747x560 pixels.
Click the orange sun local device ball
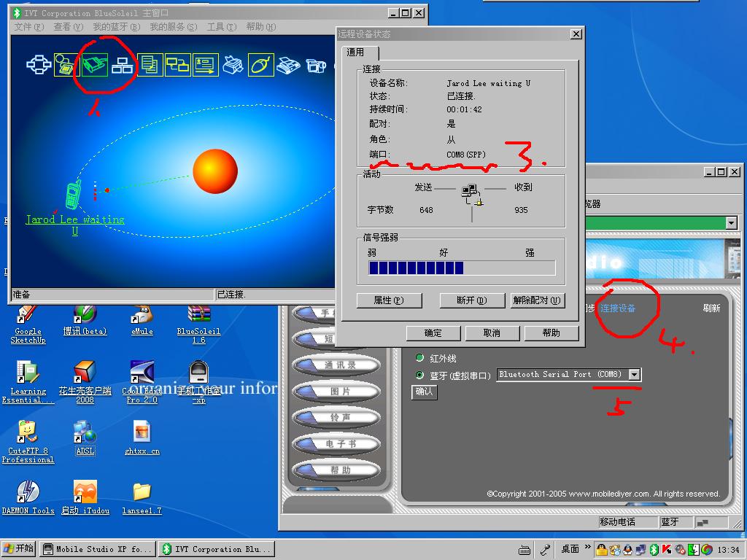point(215,171)
